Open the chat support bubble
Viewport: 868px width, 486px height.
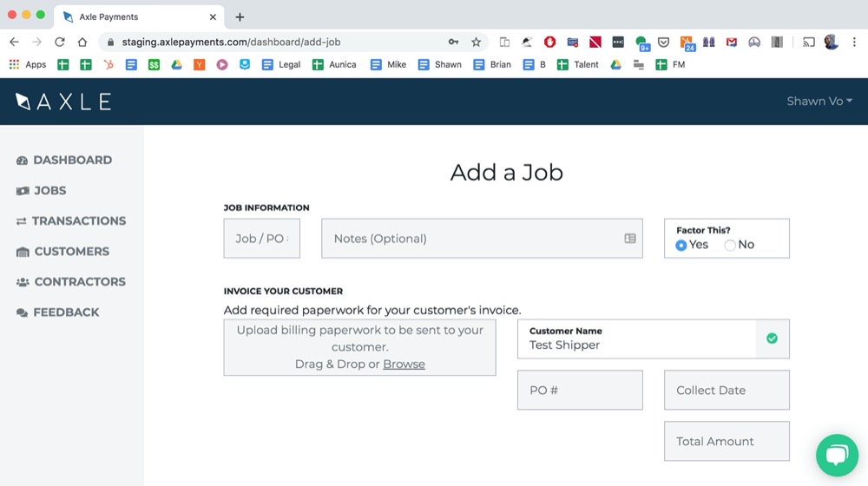point(836,455)
